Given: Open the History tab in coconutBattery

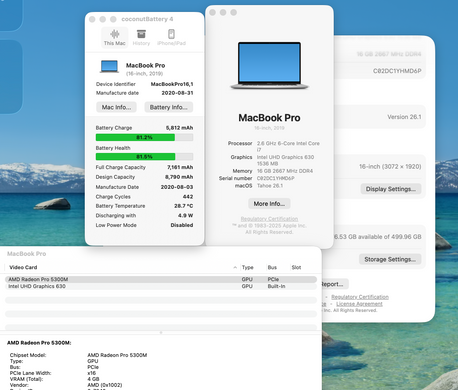Looking at the screenshot, I should coord(141,37).
